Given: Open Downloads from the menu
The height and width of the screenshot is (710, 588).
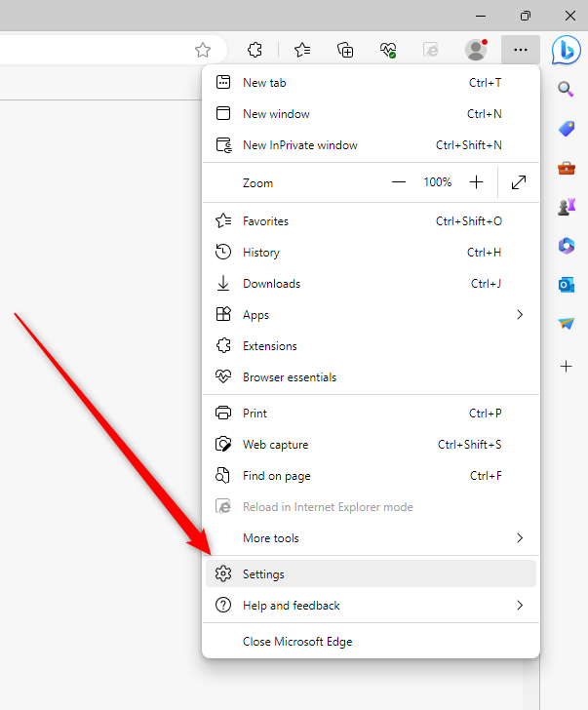Looking at the screenshot, I should 371,284.
